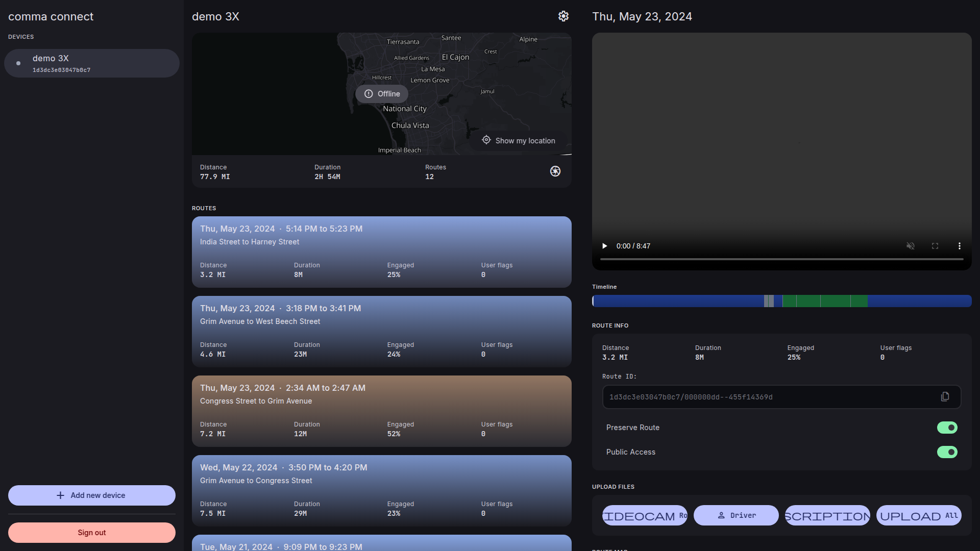Upload All files button
Image resolution: width=980 pixels, height=551 pixels.
[919, 515]
